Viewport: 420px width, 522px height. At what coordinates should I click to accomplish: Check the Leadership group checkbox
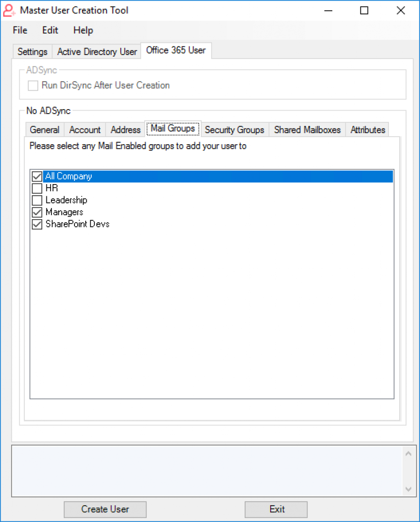pos(37,200)
